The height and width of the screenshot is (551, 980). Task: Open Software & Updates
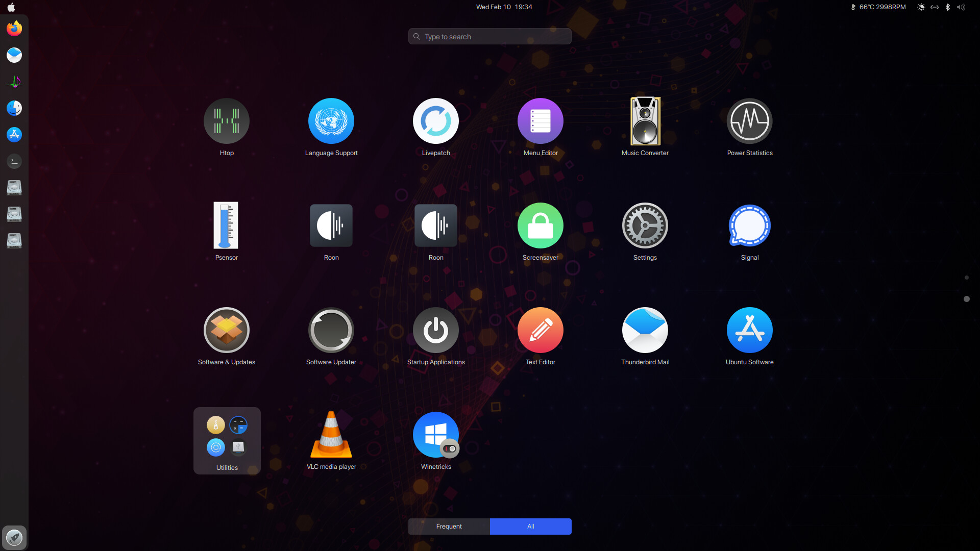[x=226, y=330]
